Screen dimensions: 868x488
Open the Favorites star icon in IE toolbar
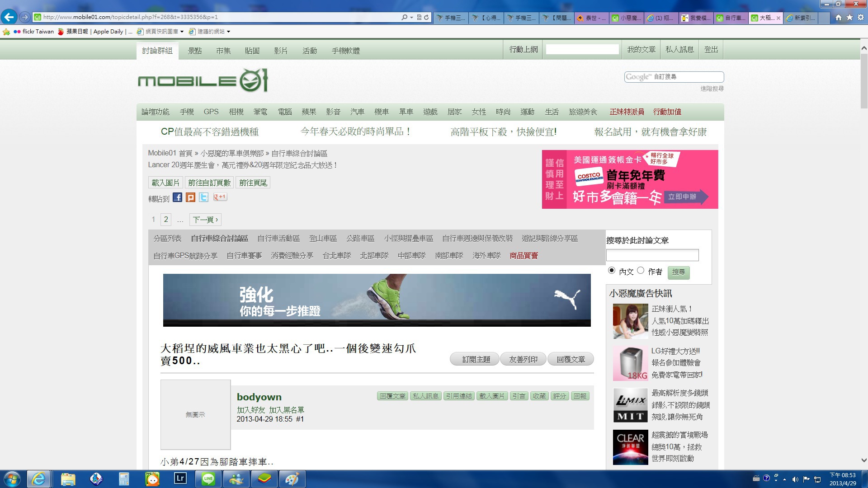(849, 17)
